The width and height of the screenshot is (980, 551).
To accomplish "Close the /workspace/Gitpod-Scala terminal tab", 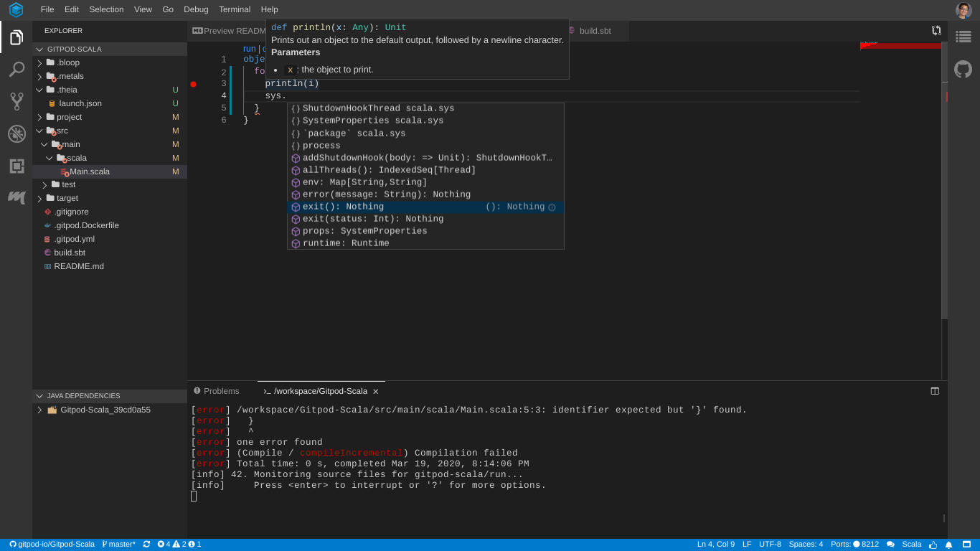I will pos(375,392).
